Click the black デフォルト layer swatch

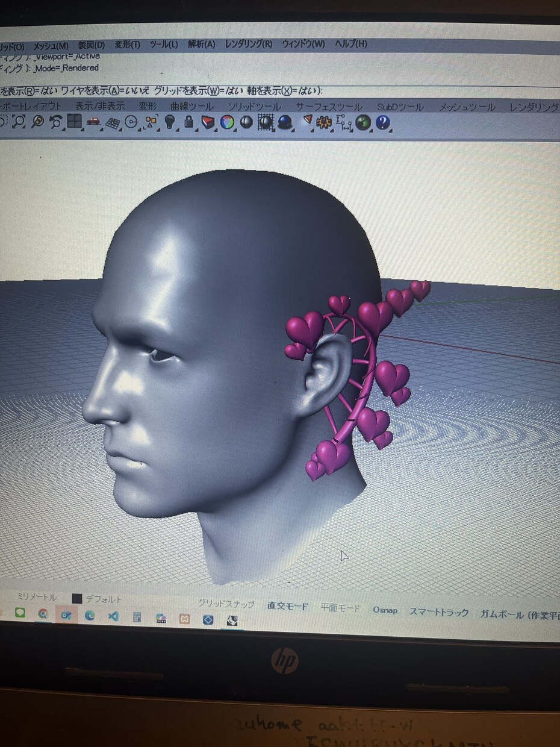pos(77,599)
